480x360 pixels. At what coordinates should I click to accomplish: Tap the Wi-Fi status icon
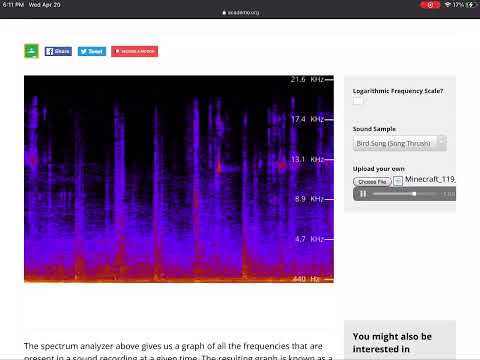click(x=448, y=5)
